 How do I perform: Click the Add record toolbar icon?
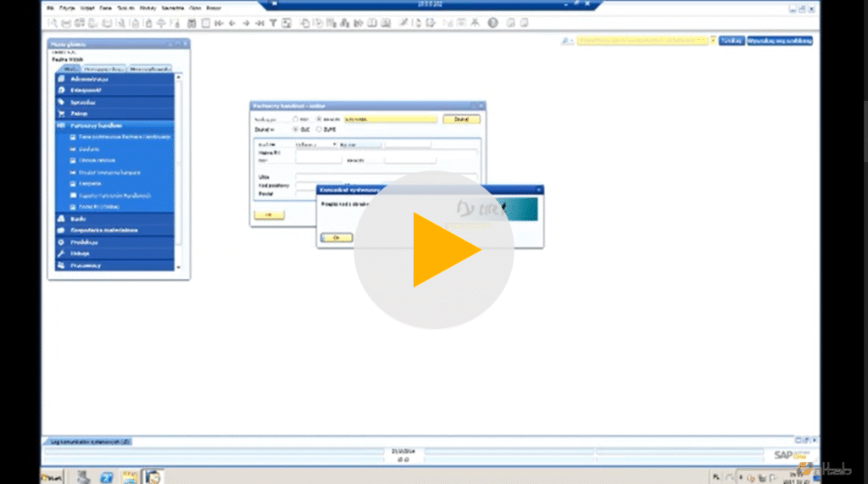[x=205, y=23]
